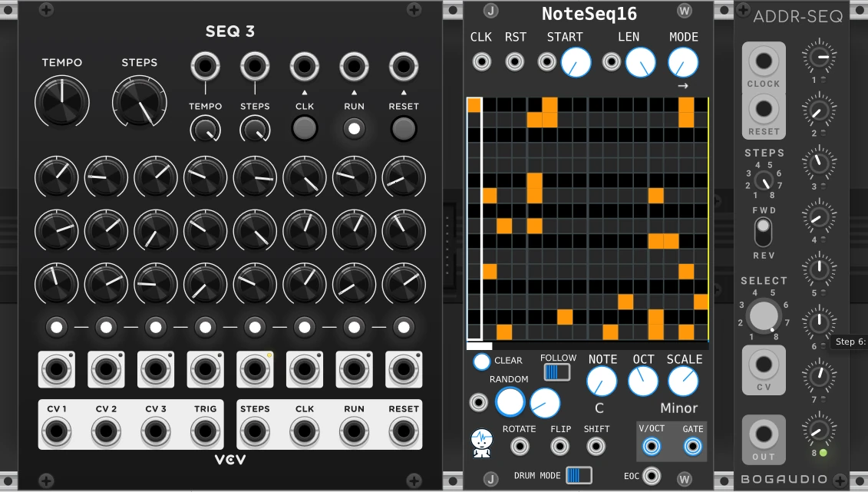Click SEQ 3 bottom STEPS output jack

[x=255, y=431]
